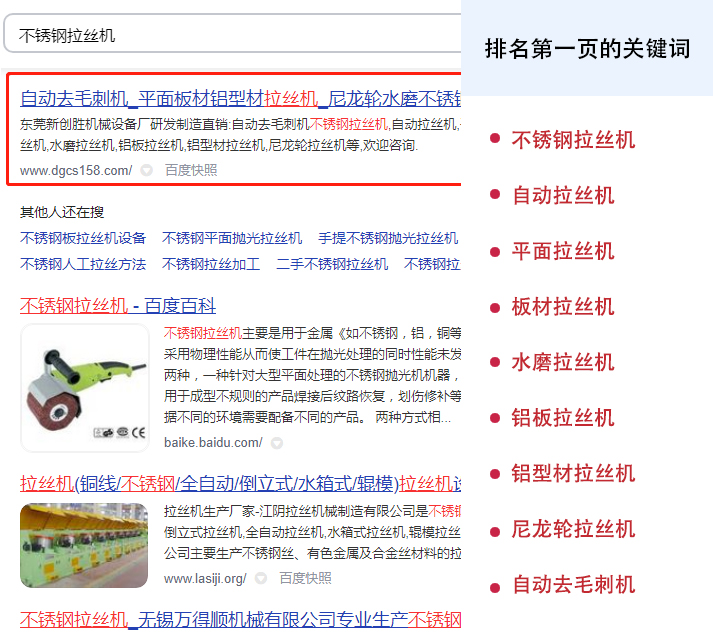The width and height of the screenshot is (713, 637).
Task: Click the snippet 拉丝机生产厂家-江阴拉丝机械制造有限公司
Action: tap(312, 532)
